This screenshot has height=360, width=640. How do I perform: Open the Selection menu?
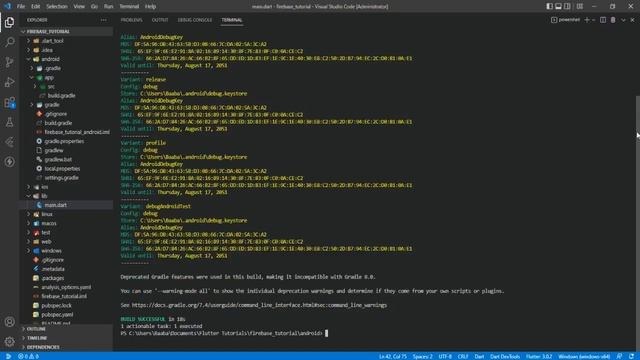[x=57, y=7]
